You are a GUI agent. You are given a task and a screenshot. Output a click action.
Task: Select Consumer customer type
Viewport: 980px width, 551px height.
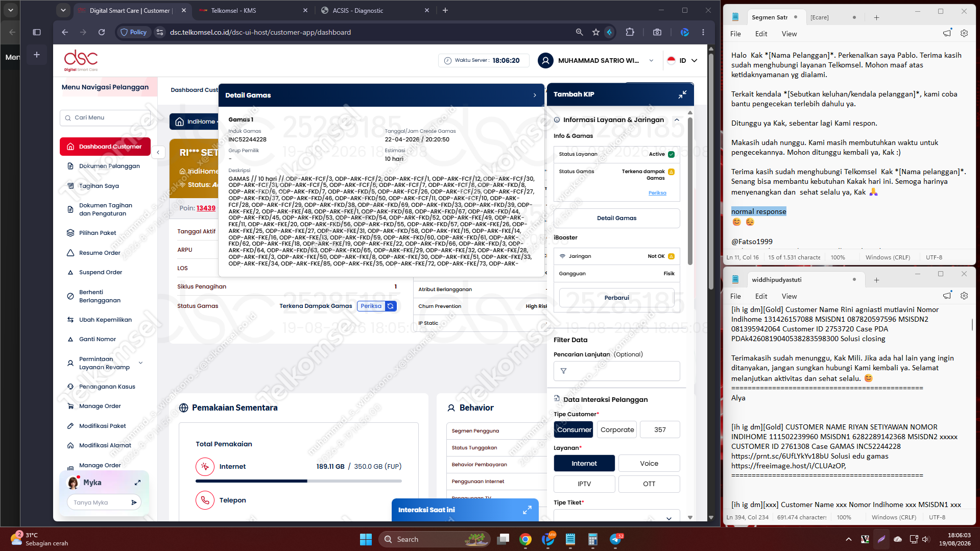coord(574,429)
